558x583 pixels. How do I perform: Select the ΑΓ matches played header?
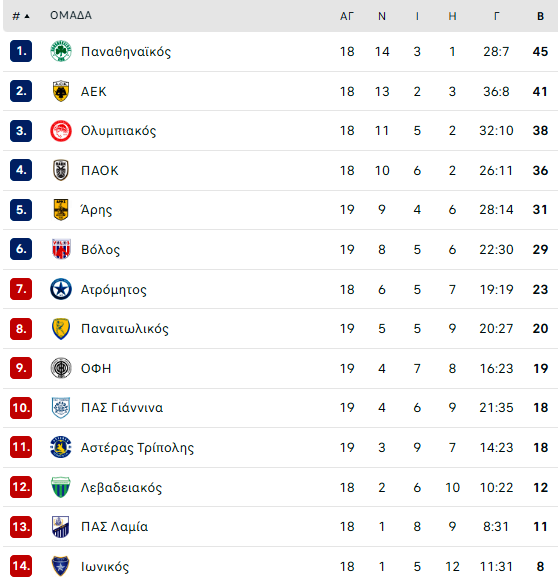point(346,16)
